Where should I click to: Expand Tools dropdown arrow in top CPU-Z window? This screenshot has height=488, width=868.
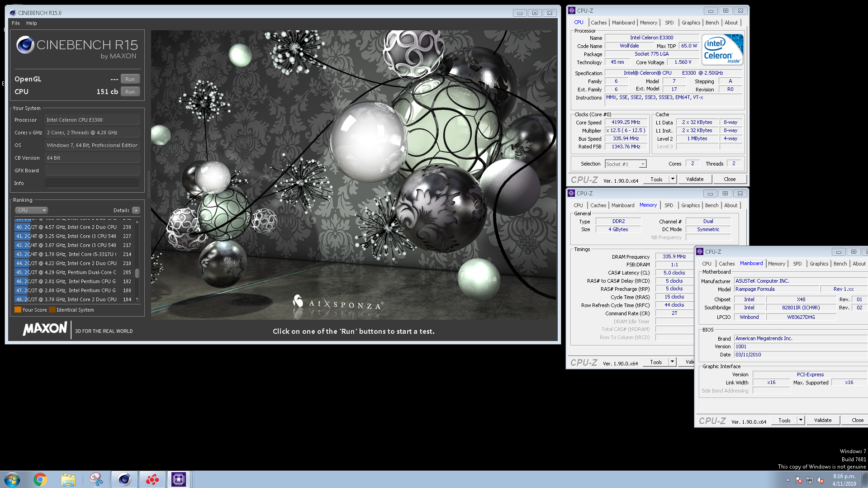tap(673, 179)
